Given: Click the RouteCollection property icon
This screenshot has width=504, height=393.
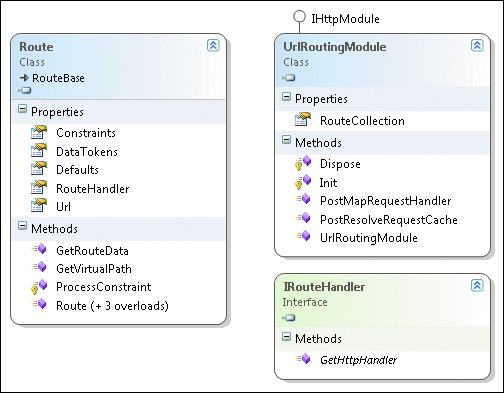Looking at the screenshot, I should coord(303,120).
